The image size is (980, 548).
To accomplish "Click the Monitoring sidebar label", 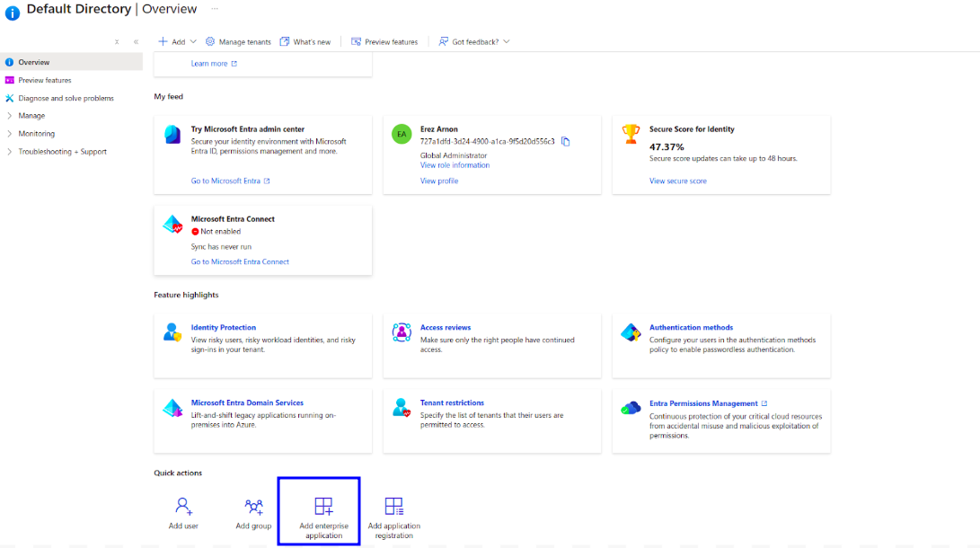I will coord(36,134).
